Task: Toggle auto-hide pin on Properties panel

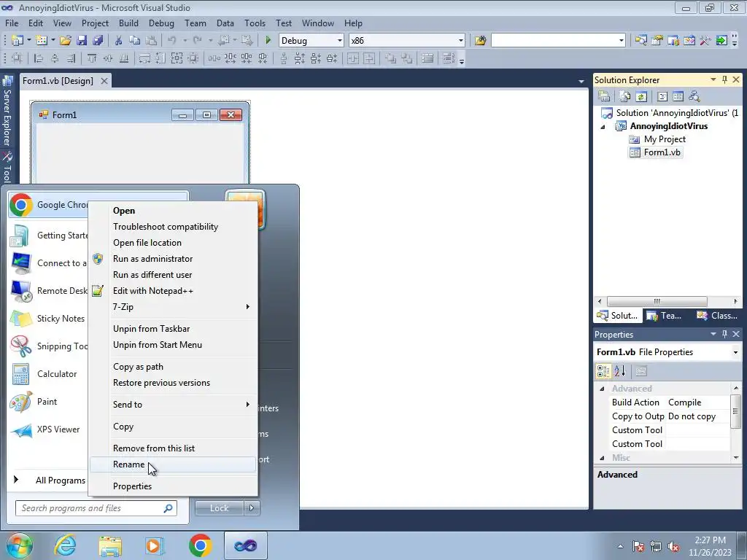Action: click(724, 334)
